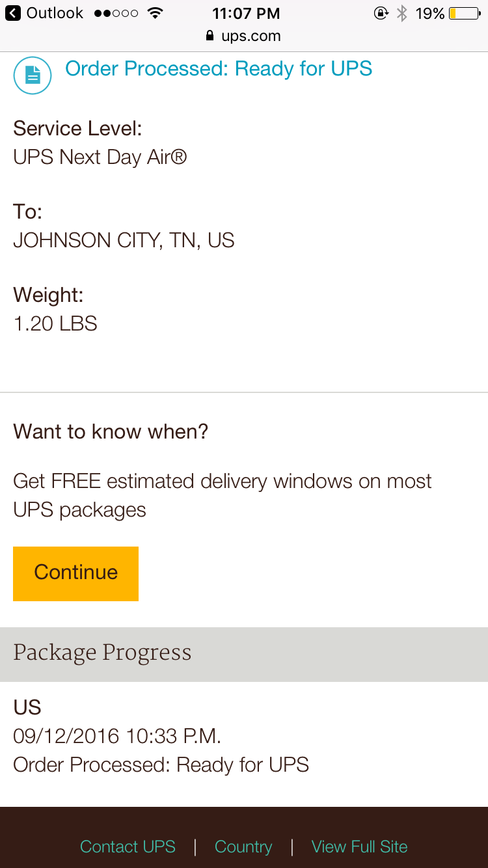Tap the rotation lock status icon
This screenshot has height=868, width=488.
click(381, 13)
